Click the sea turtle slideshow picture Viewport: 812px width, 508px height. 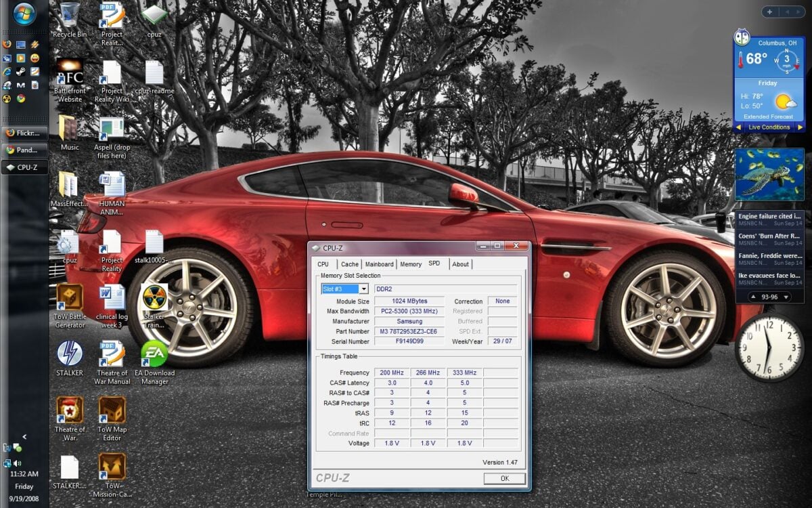click(x=769, y=174)
